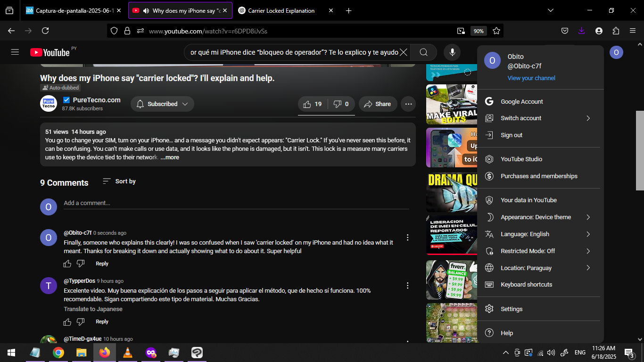Clear the YouTube search box text

coord(404,52)
